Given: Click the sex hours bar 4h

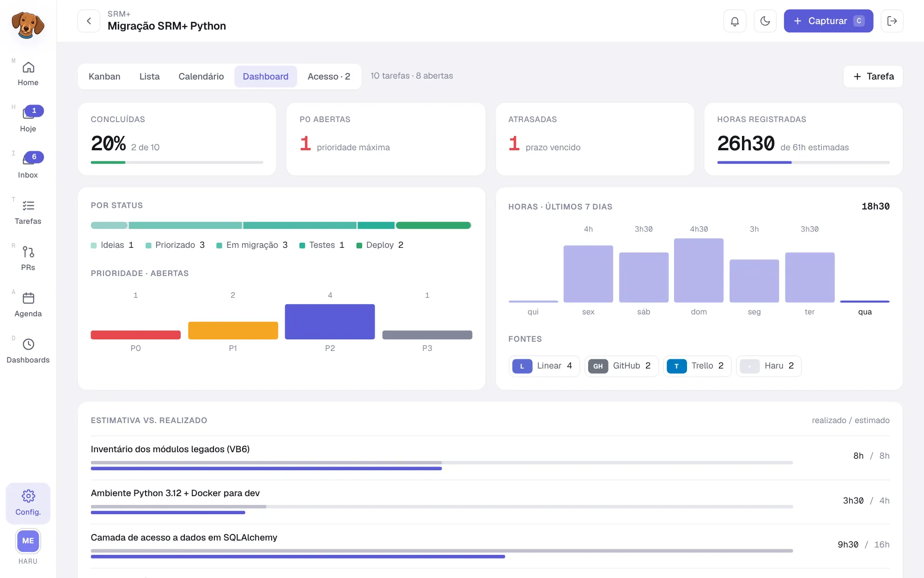Looking at the screenshot, I should pyautogui.click(x=588, y=274).
